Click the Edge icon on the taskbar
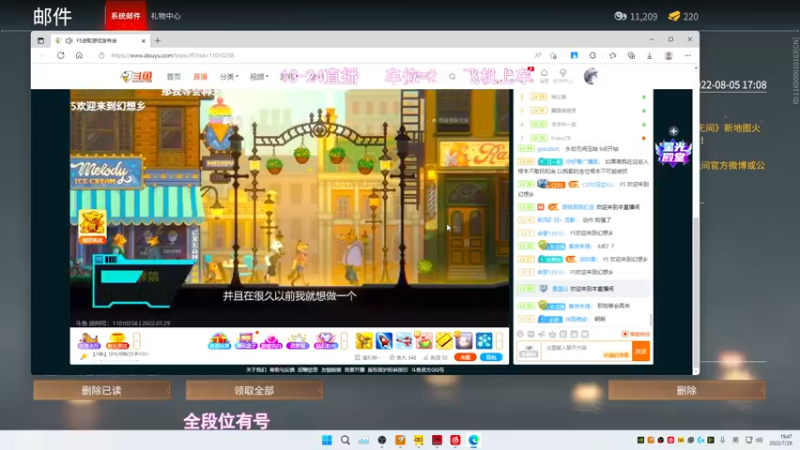The width and height of the screenshot is (800, 450). (x=473, y=440)
